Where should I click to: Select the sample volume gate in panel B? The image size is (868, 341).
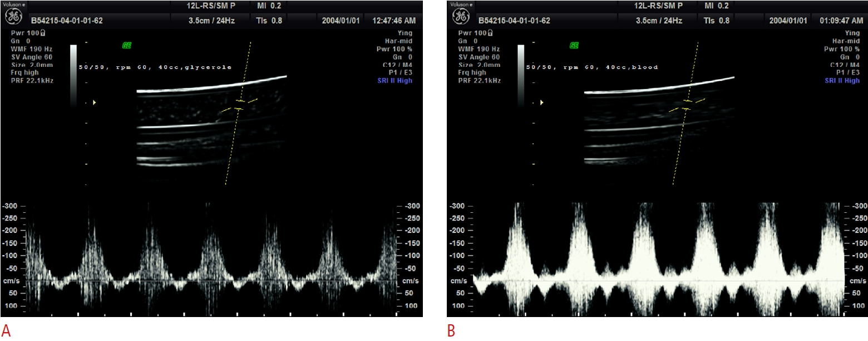coord(688,105)
